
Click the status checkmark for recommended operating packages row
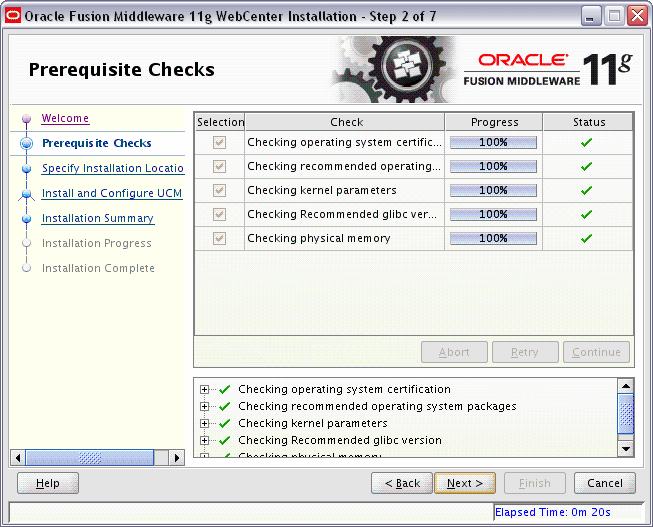586,167
